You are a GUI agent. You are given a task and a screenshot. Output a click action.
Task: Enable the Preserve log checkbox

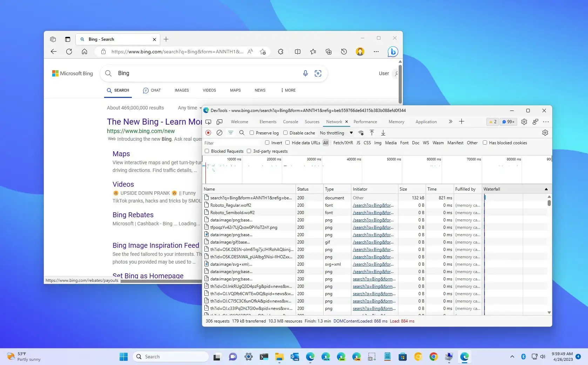click(x=252, y=133)
